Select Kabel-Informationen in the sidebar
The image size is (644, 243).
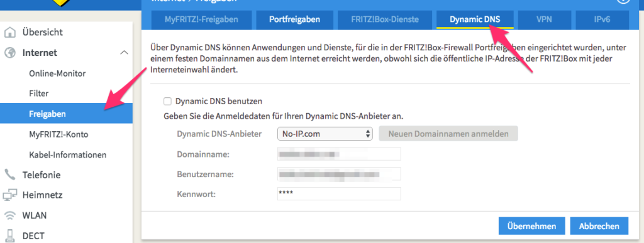coord(68,155)
